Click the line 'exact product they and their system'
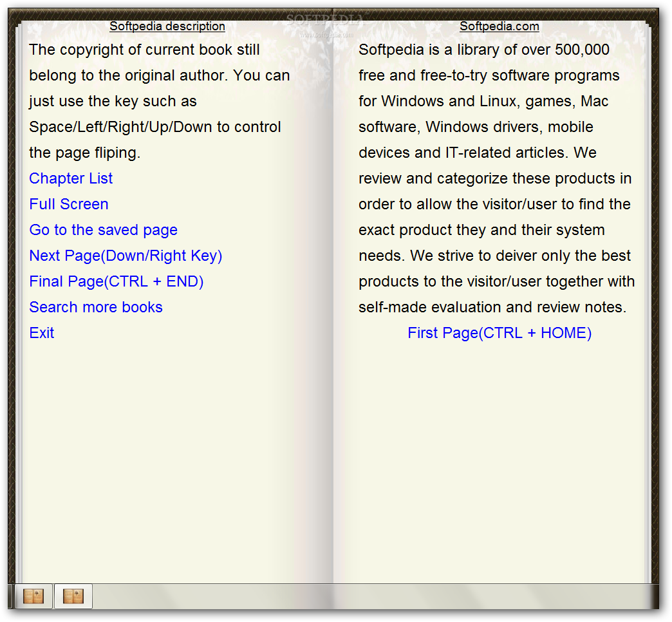 (481, 231)
